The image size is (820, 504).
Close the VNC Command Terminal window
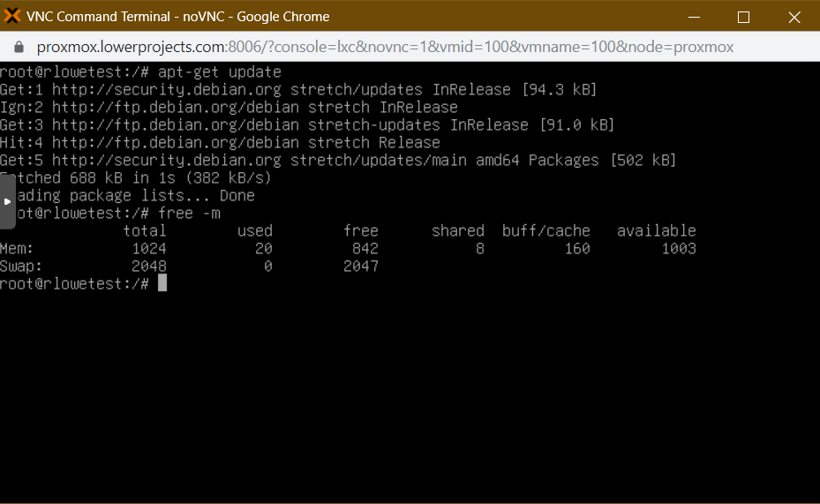click(794, 17)
